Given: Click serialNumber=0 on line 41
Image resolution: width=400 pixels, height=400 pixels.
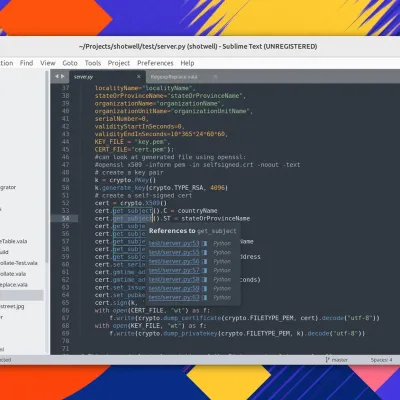Looking at the screenshot, I should point(120,119).
